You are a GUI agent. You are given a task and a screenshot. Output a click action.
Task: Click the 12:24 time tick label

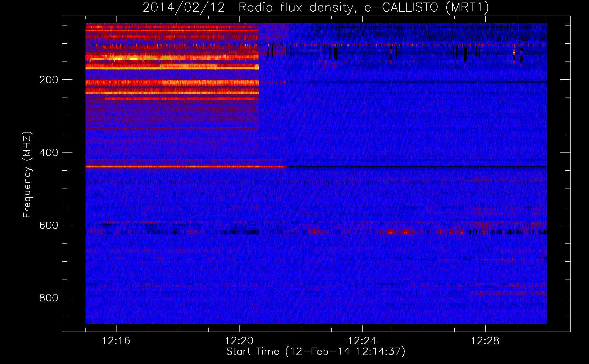[362, 341]
